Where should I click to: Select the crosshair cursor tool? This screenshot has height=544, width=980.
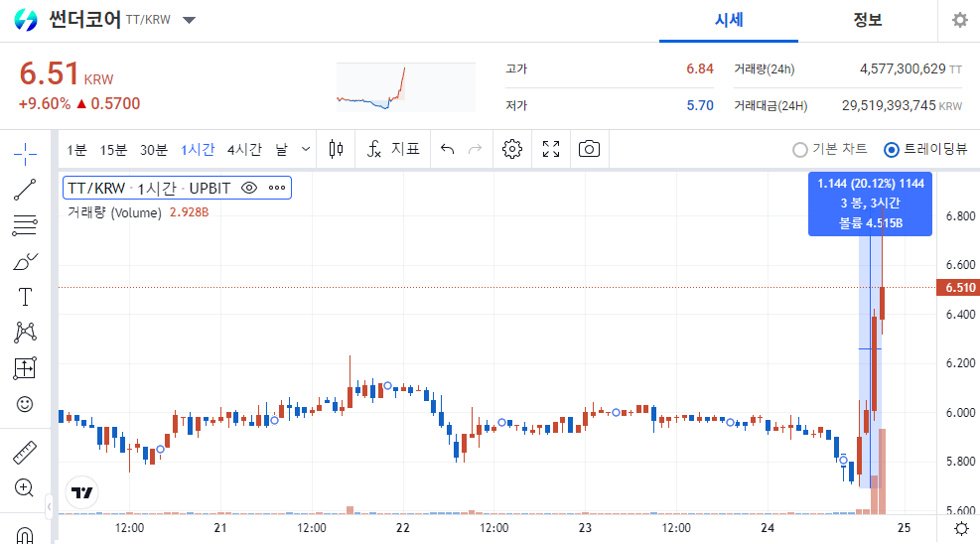tap(25, 154)
